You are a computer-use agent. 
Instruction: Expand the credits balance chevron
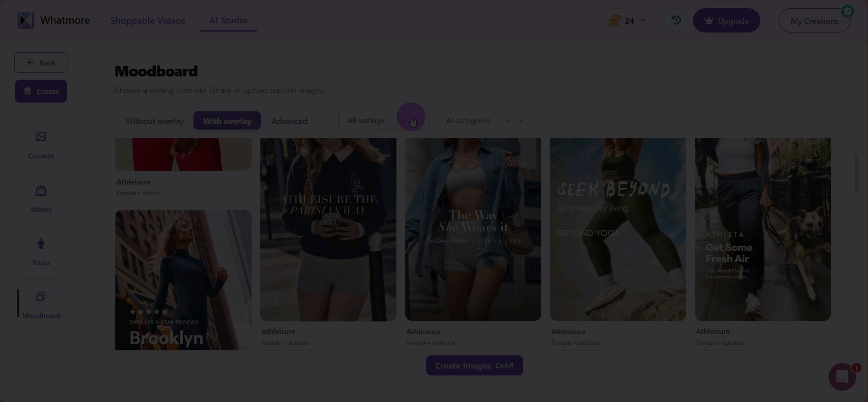pyautogui.click(x=643, y=21)
